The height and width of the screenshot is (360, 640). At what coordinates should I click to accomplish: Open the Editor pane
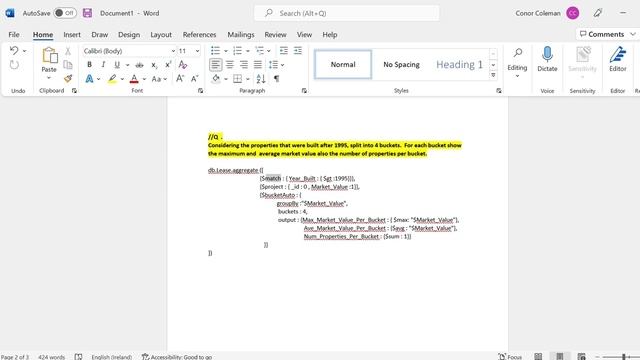tap(618, 59)
